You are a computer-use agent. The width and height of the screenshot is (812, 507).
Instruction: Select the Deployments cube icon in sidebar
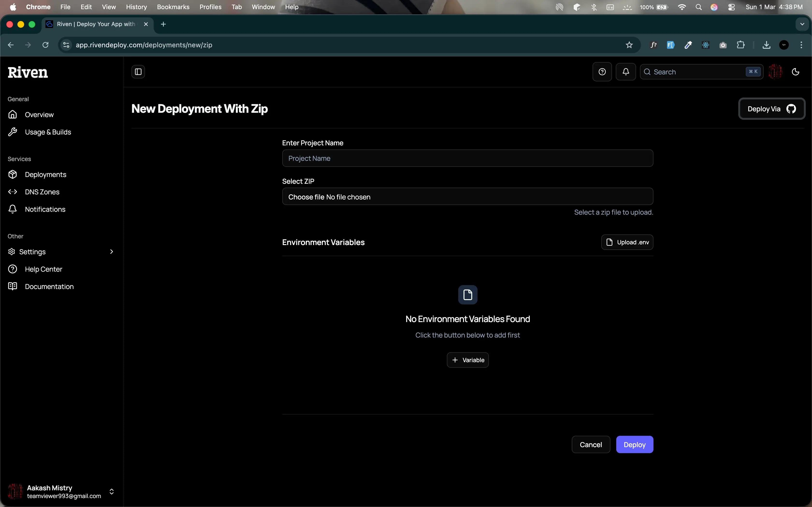[x=12, y=174]
